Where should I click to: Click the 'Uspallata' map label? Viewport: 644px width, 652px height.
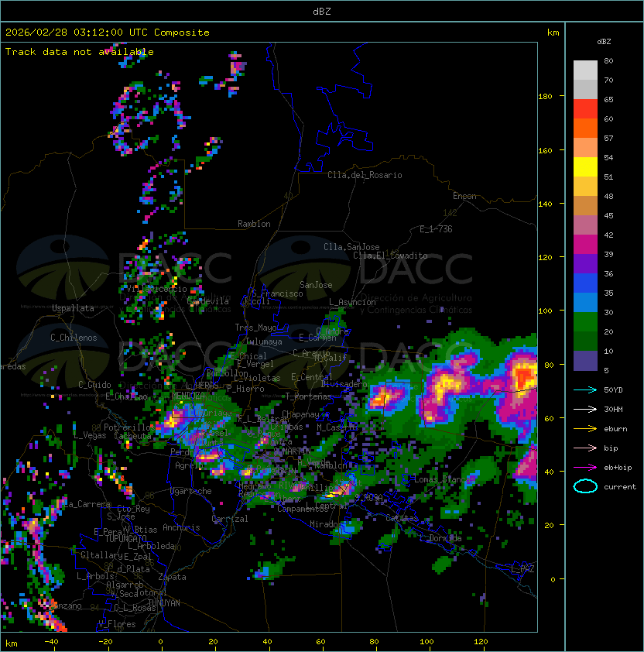click(x=73, y=308)
